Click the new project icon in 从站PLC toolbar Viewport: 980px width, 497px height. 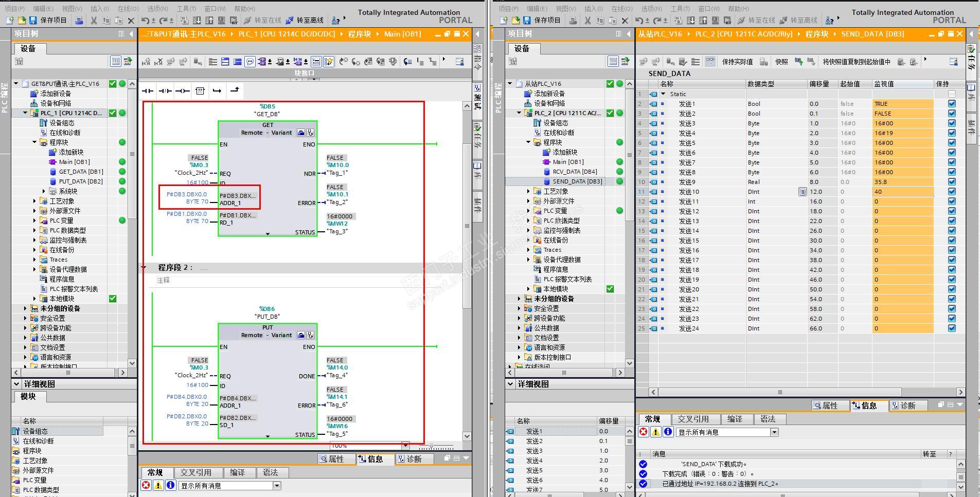tap(504, 21)
